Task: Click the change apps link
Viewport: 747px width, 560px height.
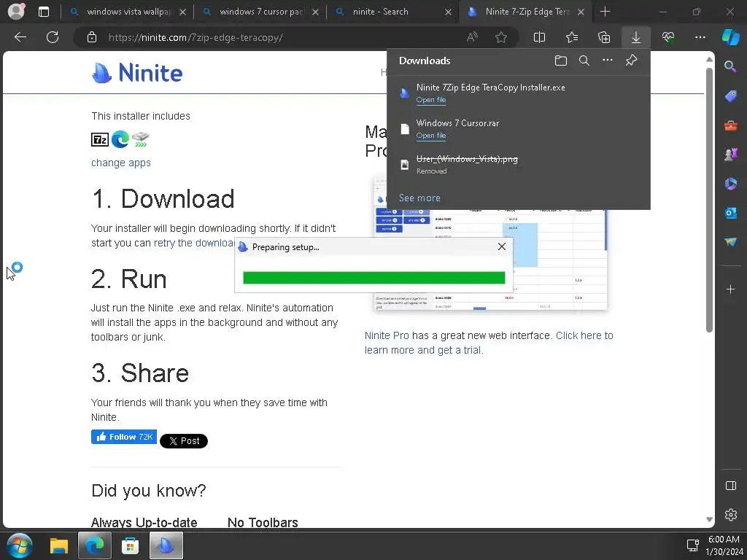Action: pyautogui.click(x=121, y=163)
